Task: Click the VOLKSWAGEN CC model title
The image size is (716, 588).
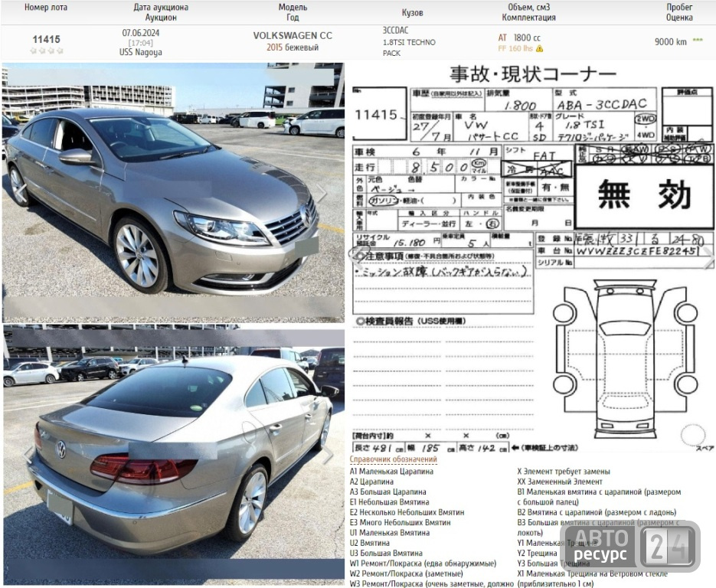Action: click(293, 36)
